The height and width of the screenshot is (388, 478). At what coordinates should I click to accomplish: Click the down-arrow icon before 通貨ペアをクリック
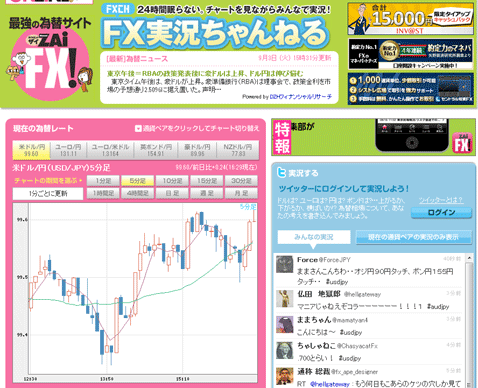138,129
